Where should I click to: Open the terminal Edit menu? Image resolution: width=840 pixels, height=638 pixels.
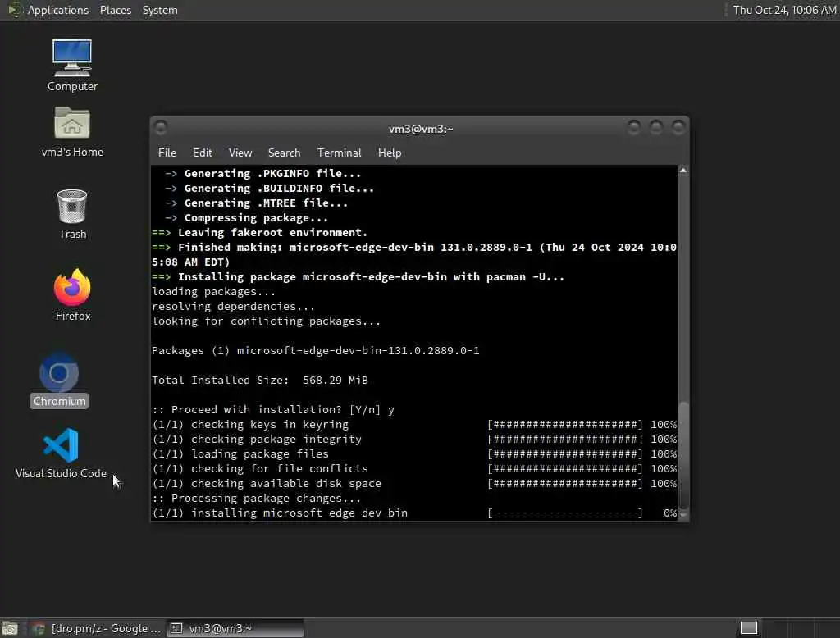click(202, 153)
